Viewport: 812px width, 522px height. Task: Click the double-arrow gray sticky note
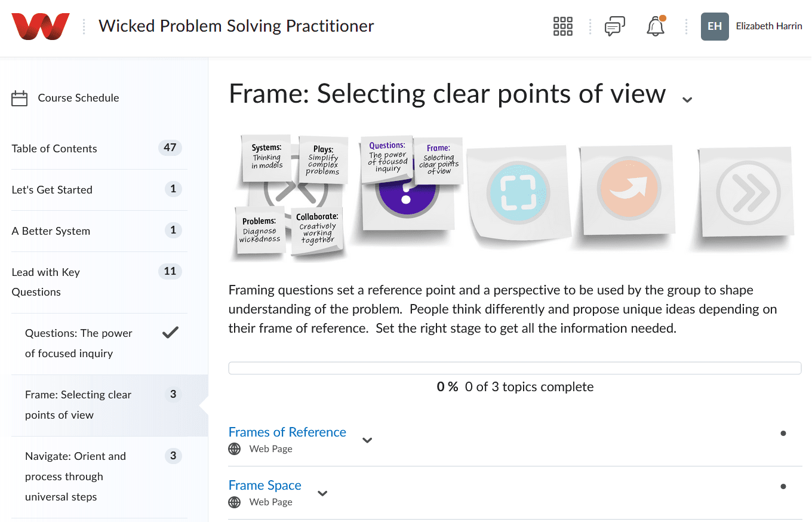(x=748, y=192)
